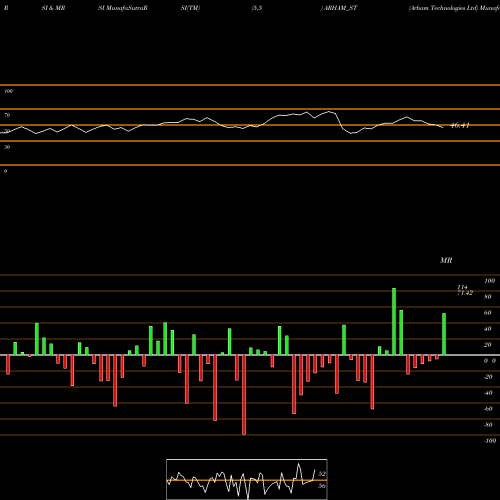This screenshot has height=500, width=500.
Task: Click the MR axis label 80
Action: [488, 297]
